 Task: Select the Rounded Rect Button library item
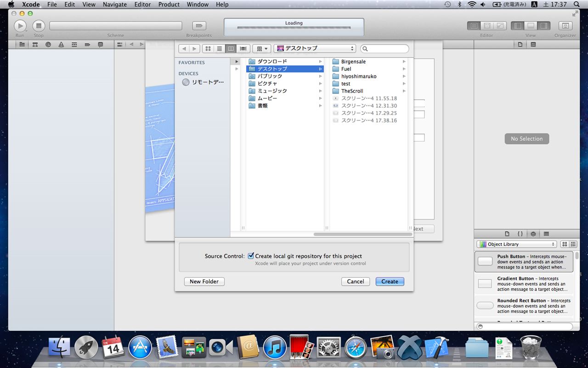click(524, 306)
